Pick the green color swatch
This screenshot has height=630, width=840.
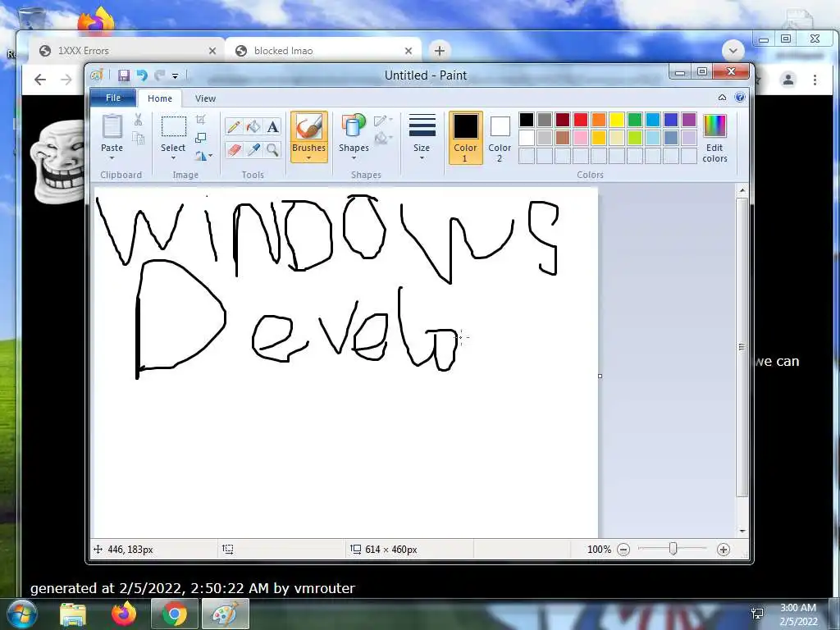pos(635,120)
